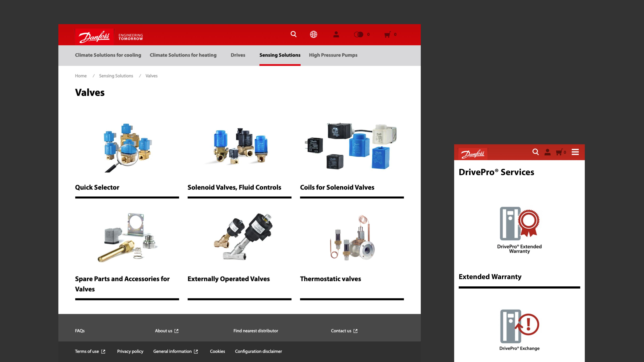Click the search icon in mobile header

pyautogui.click(x=535, y=152)
